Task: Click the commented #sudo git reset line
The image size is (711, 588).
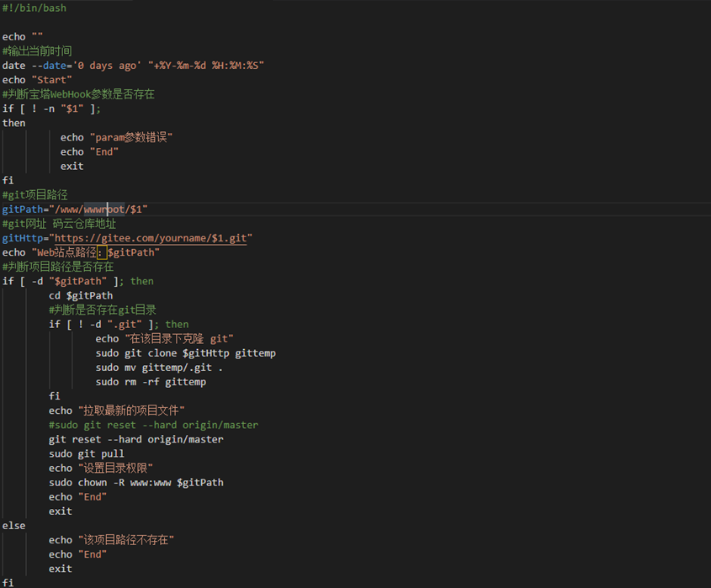Action: pyautogui.click(x=154, y=426)
